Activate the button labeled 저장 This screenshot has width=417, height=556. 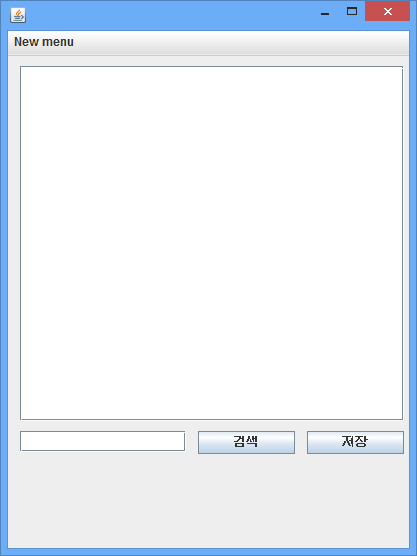(x=355, y=442)
